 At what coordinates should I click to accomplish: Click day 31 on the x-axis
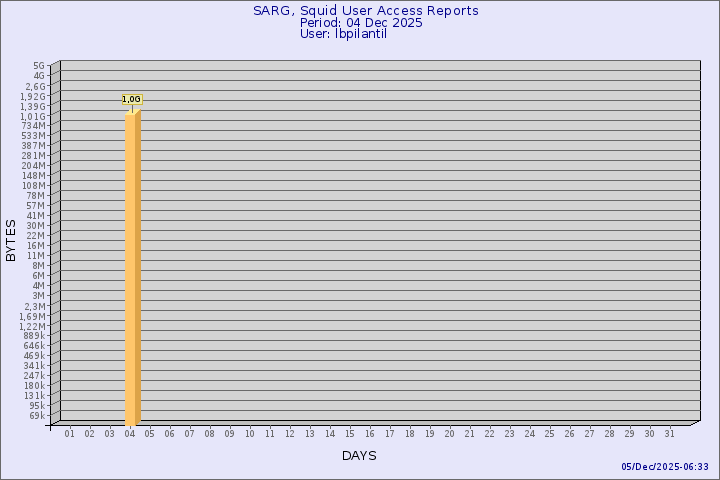coord(670,434)
